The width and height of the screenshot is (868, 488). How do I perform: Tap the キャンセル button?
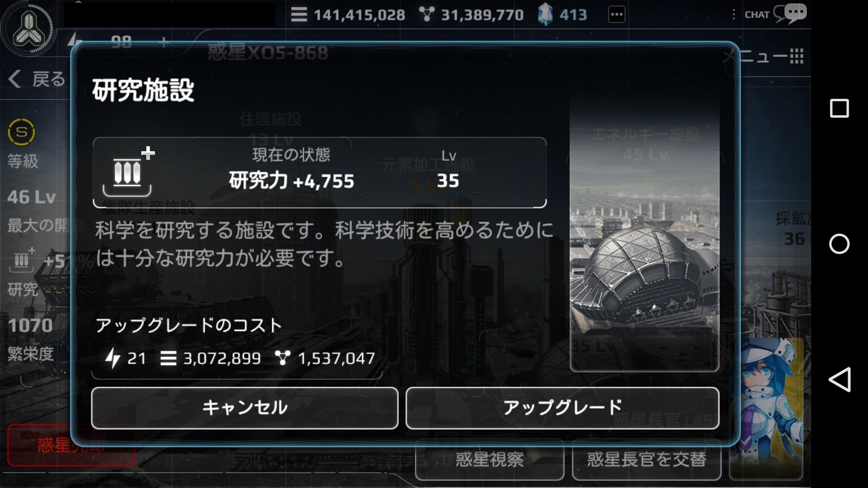point(245,408)
